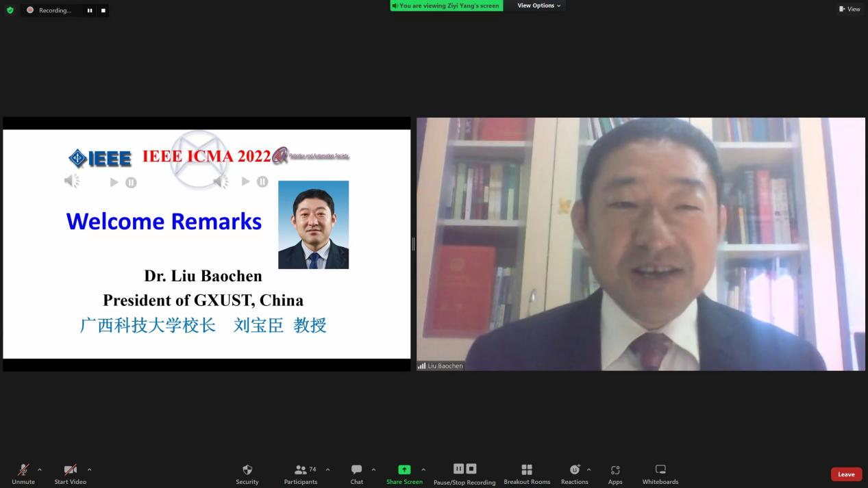Click the right play arrow on slide
This screenshot has height=488, width=868.
(246, 181)
